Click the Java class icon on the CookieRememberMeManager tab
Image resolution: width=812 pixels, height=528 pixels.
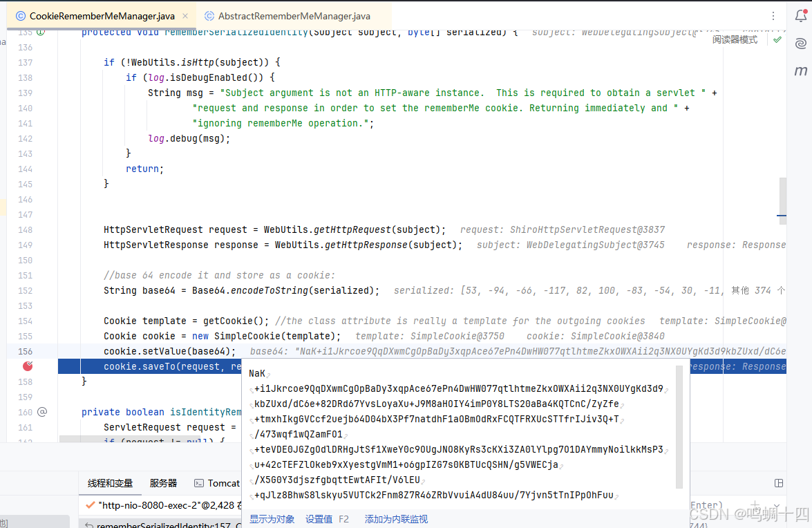(21, 16)
